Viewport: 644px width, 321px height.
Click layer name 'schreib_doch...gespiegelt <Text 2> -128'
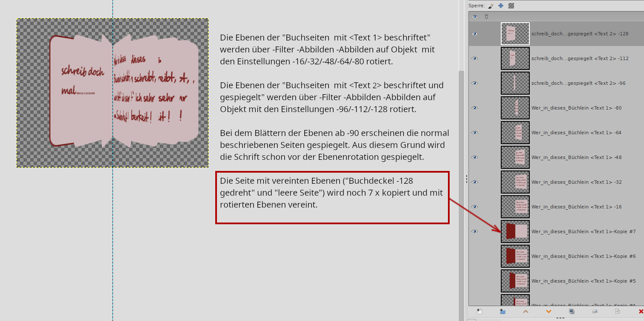580,34
